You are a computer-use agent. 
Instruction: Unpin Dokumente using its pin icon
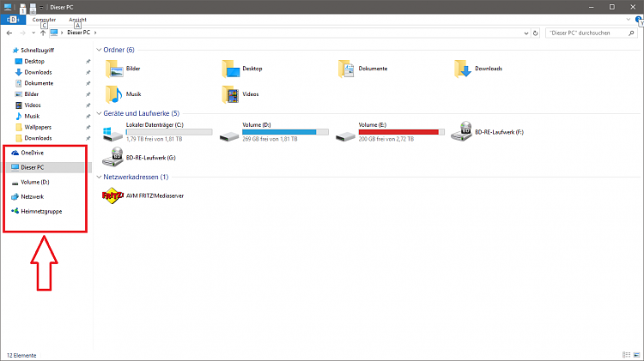(x=88, y=84)
